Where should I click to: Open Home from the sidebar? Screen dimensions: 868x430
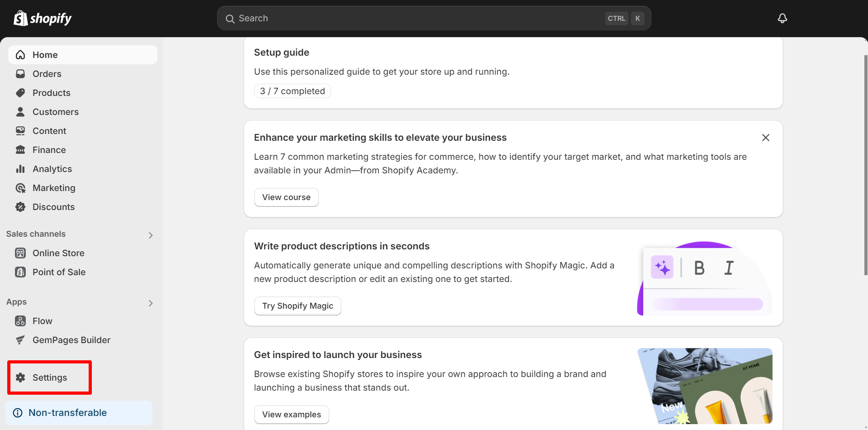(45, 54)
